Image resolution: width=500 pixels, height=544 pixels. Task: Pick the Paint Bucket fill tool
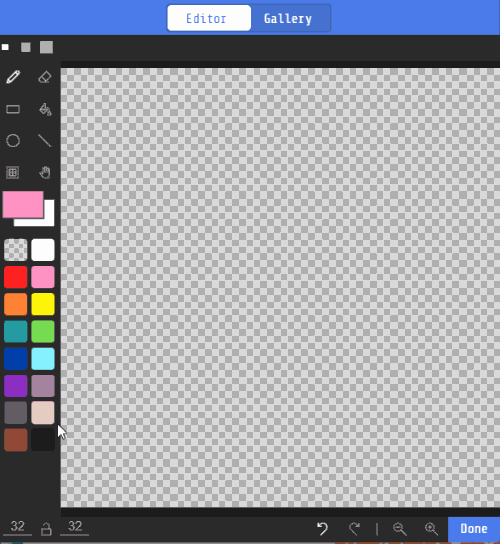coord(45,109)
